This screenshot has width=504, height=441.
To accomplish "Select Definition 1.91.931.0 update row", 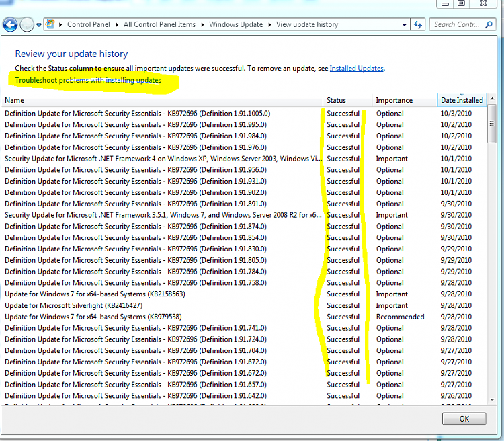I will pos(244,181).
